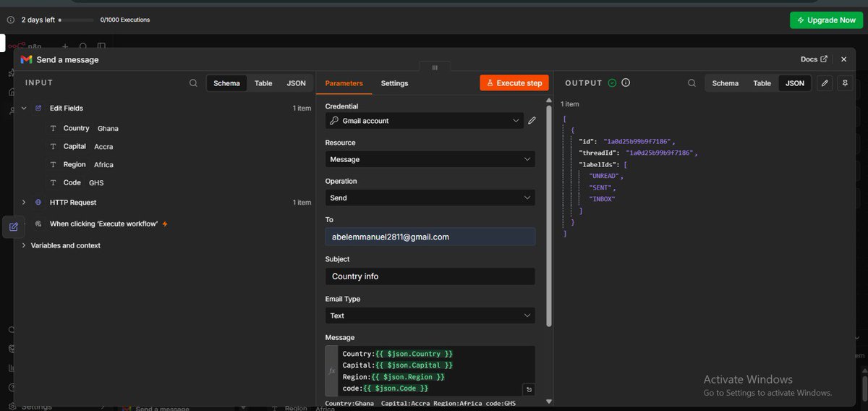The width and height of the screenshot is (868, 411).
Task: Click the green success check icon beside OUTPUT
Action: pyautogui.click(x=612, y=83)
